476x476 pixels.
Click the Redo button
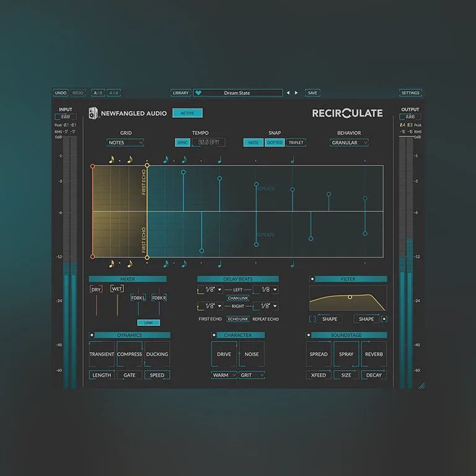(77, 92)
